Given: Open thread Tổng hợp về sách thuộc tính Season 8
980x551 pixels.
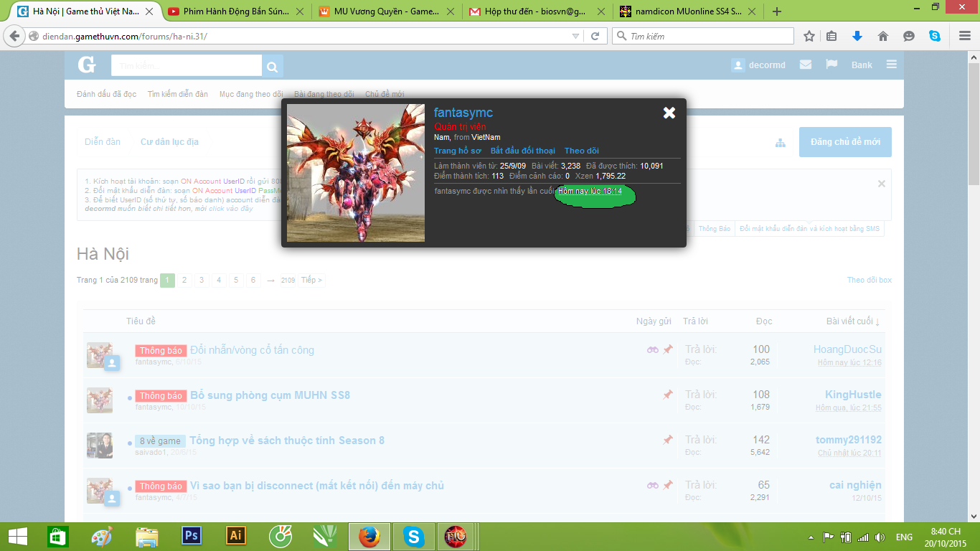Looking at the screenshot, I should 287,441.
